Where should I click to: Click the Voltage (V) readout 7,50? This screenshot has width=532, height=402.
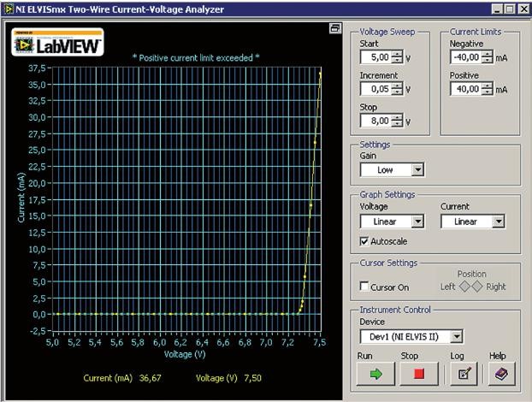[253, 378]
